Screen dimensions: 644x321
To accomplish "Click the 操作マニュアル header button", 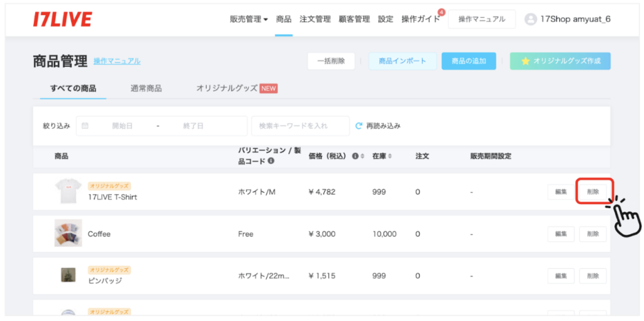I will click(482, 19).
